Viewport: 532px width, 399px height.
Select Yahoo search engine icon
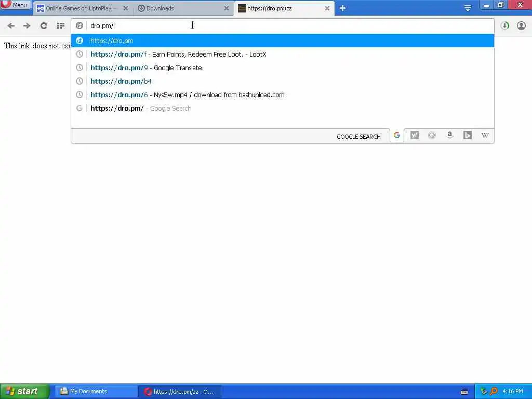pyautogui.click(x=414, y=136)
